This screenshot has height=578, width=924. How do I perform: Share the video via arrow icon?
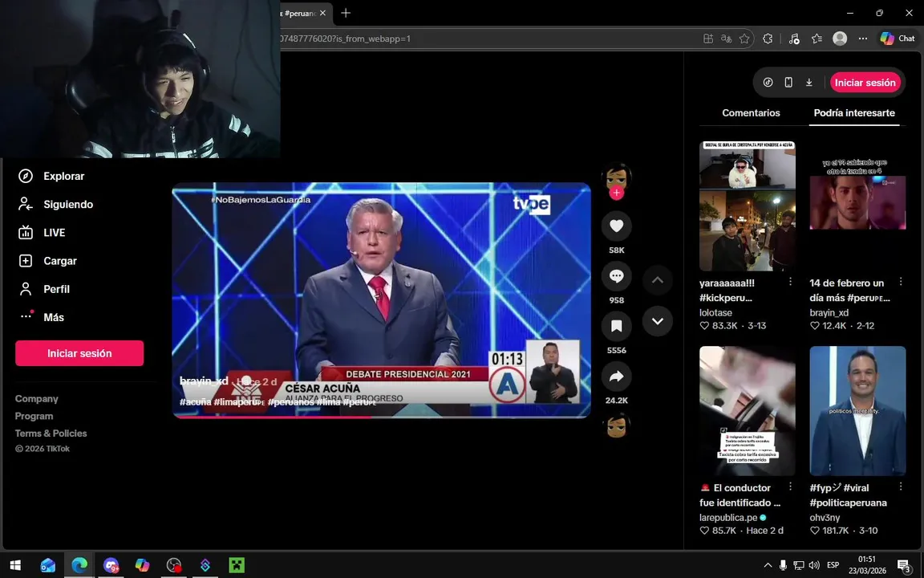(616, 377)
